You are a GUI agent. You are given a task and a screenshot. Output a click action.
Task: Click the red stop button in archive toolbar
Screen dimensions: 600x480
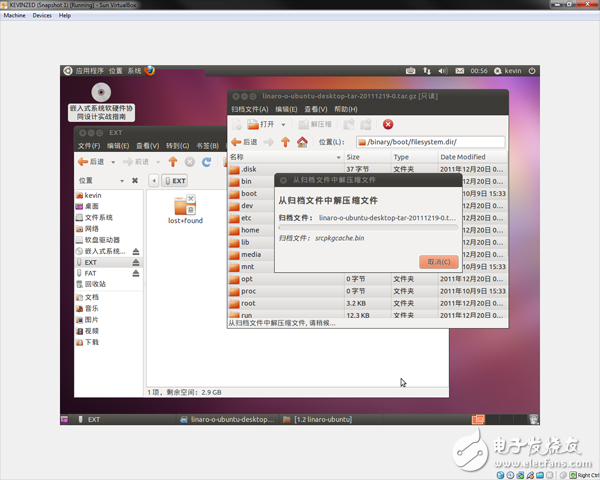[x=388, y=125]
